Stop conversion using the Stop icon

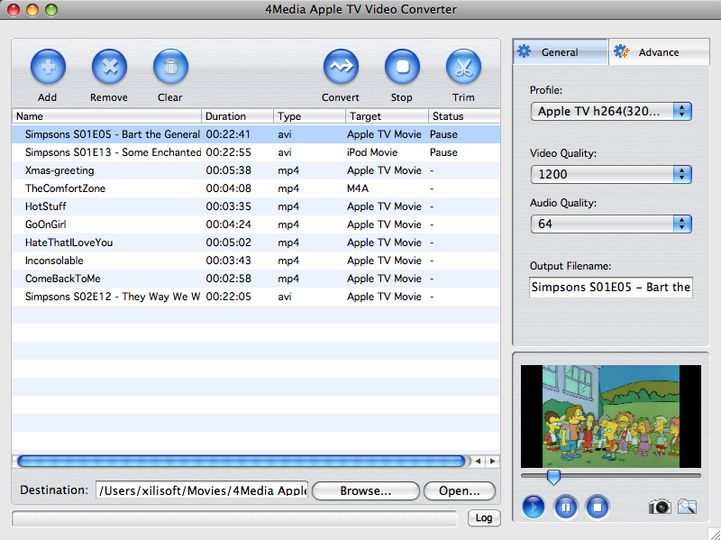click(x=402, y=67)
